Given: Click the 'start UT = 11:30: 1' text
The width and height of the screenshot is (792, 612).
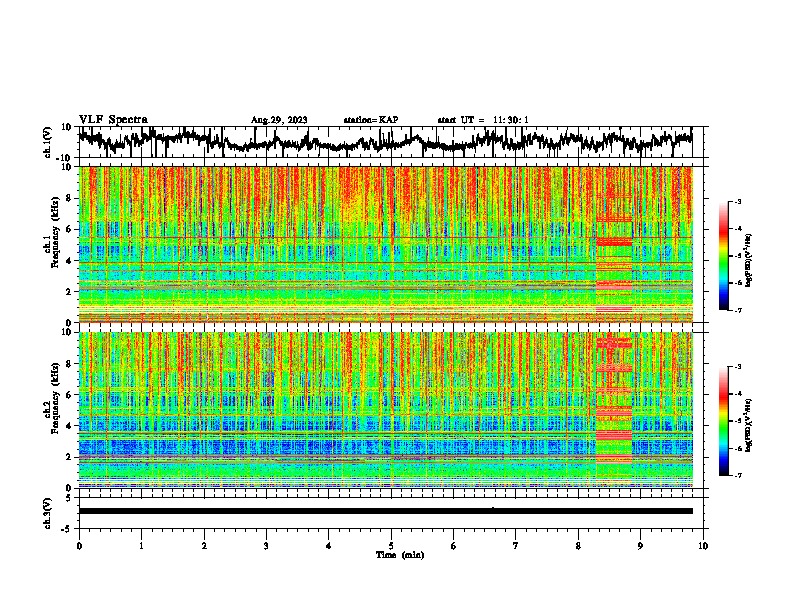Looking at the screenshot, I should [483, 120].
